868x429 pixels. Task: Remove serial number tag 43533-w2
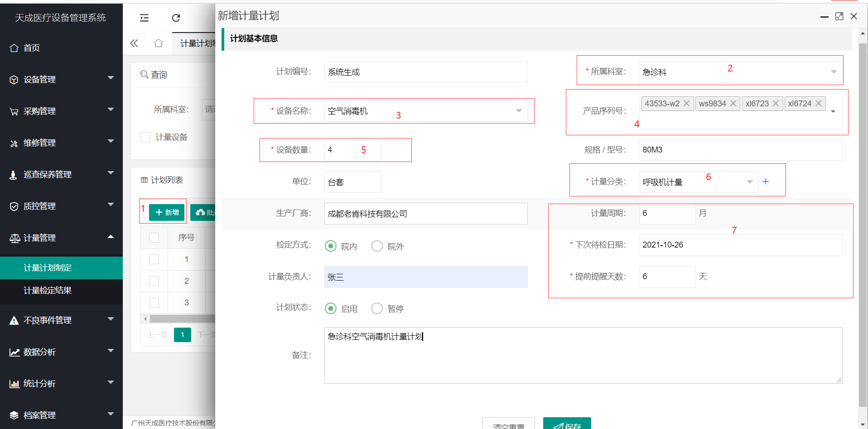pos(686,104)
